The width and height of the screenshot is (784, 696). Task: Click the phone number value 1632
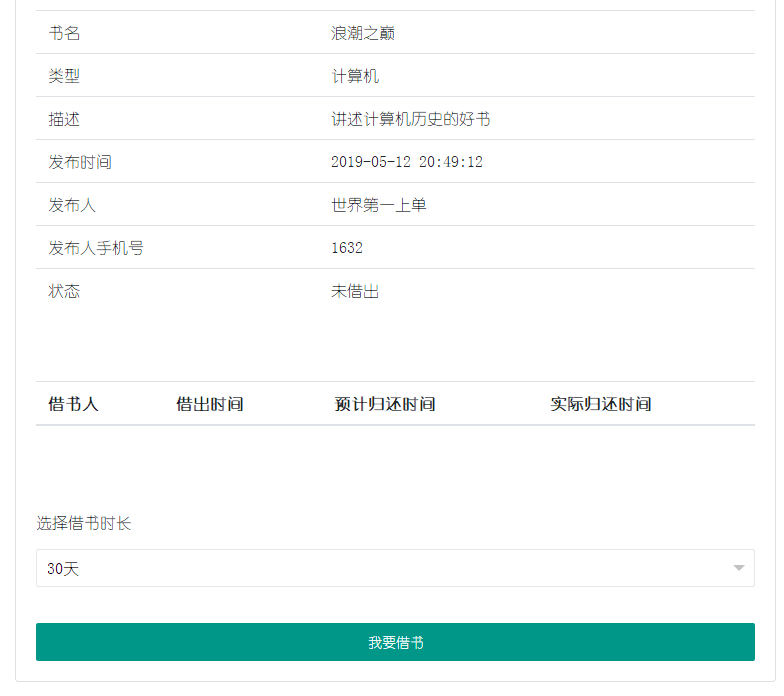point(347,248)
